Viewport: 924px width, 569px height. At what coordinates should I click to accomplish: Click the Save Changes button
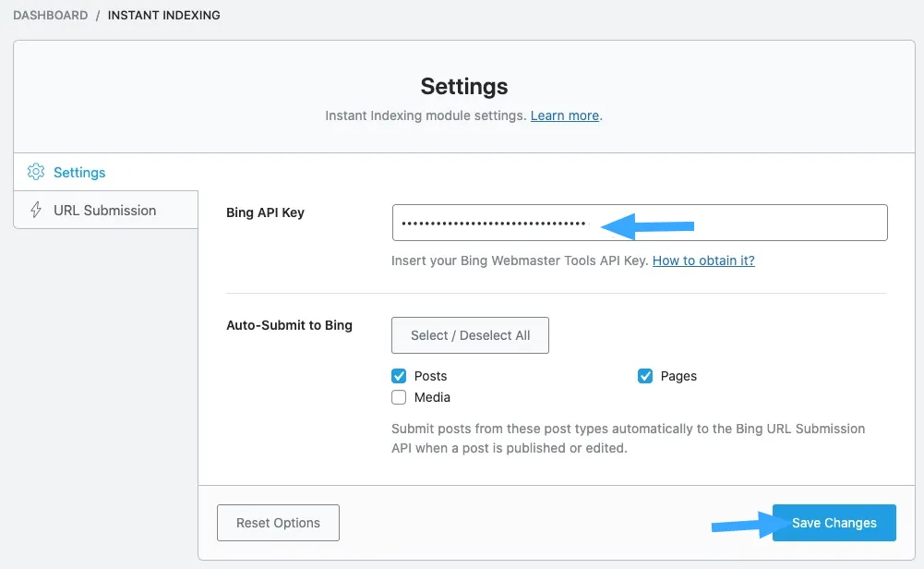[834, 523]
